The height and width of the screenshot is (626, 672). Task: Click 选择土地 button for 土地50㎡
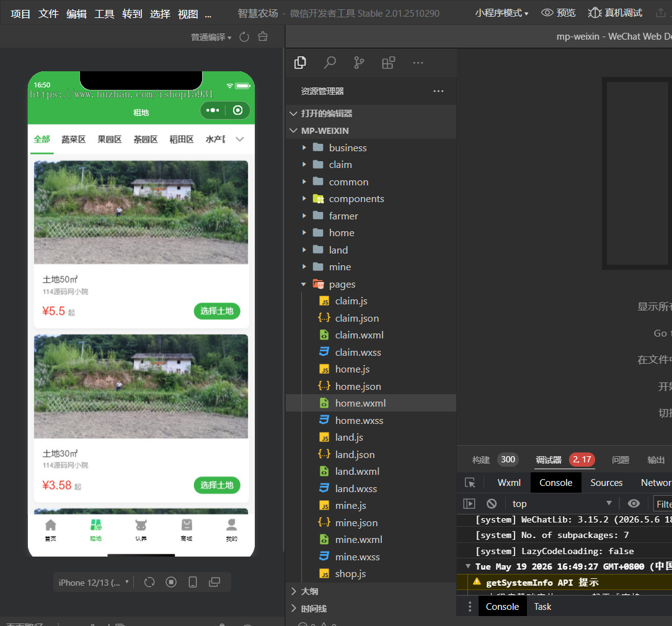tap(217, 311)
